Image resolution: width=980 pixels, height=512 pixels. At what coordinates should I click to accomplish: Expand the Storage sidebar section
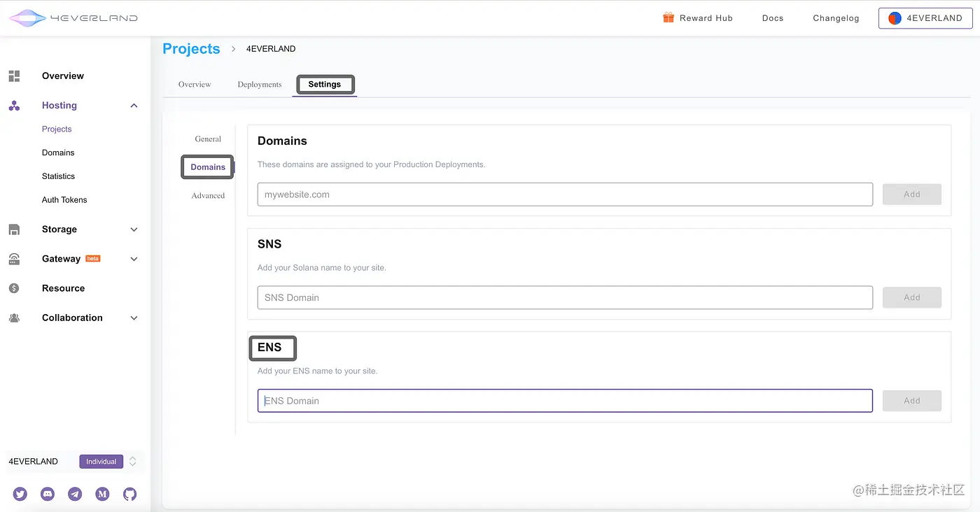click(134, 229)
